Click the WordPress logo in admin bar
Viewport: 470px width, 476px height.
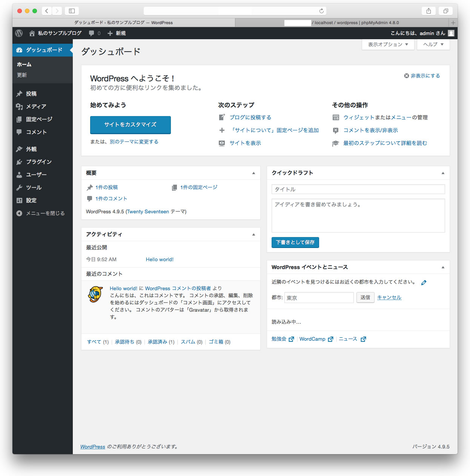click(19, 33)
